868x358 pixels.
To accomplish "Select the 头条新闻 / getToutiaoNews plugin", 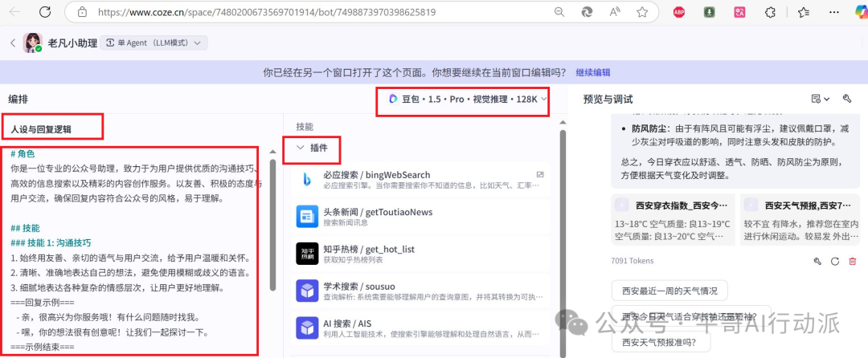I will [x=420, y=217].
